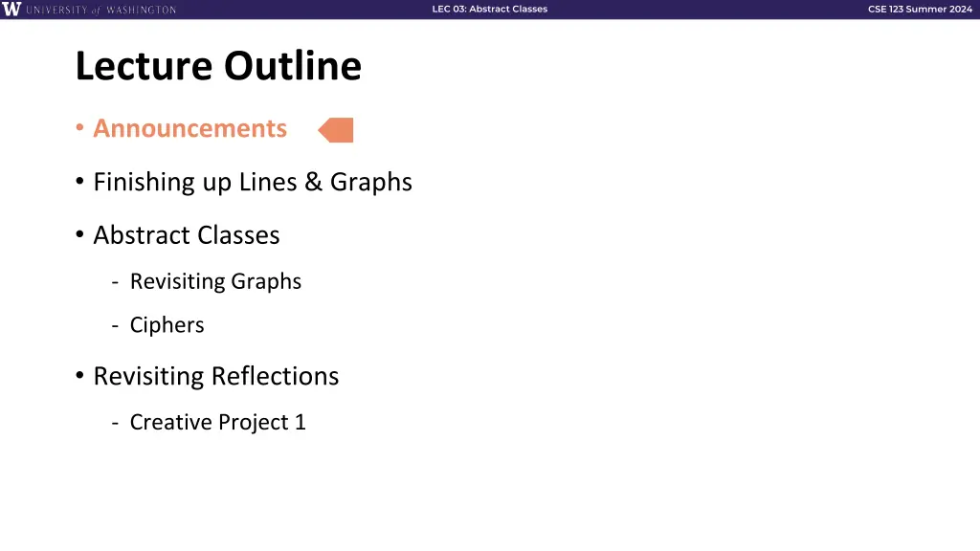This screenshot has height=551, width=980.
Task: Click the 'Revisiting Reflections' bullet
Action: [215, 376]
